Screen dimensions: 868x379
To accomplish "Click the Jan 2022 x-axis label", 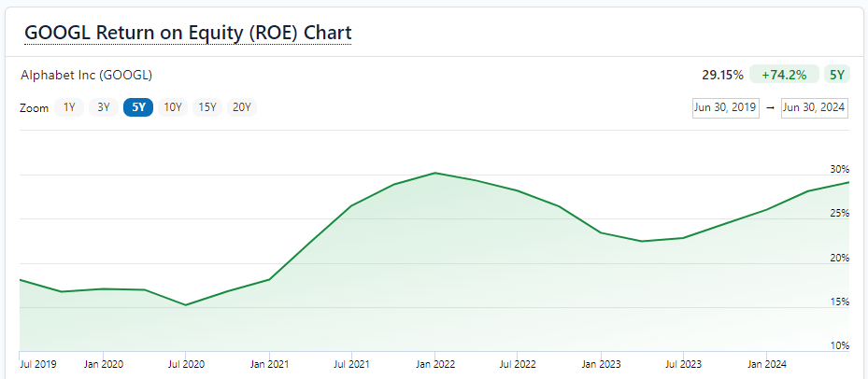I will coord(435,365).
